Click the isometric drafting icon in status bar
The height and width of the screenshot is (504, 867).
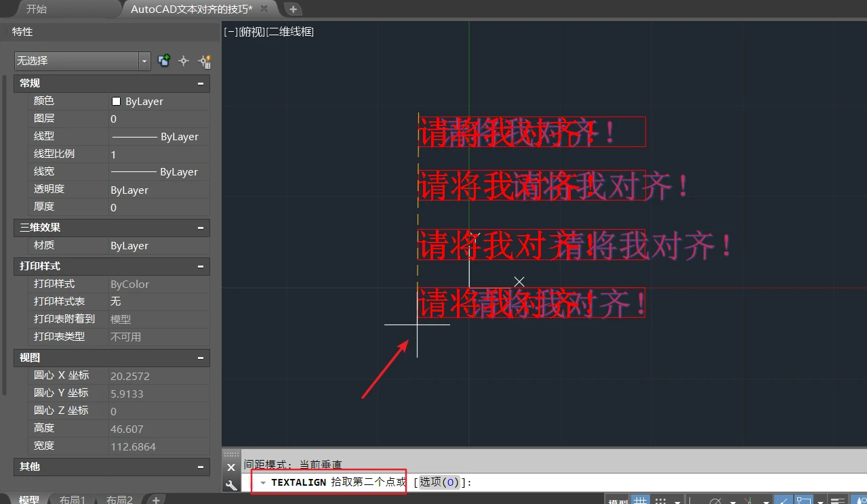748,500
